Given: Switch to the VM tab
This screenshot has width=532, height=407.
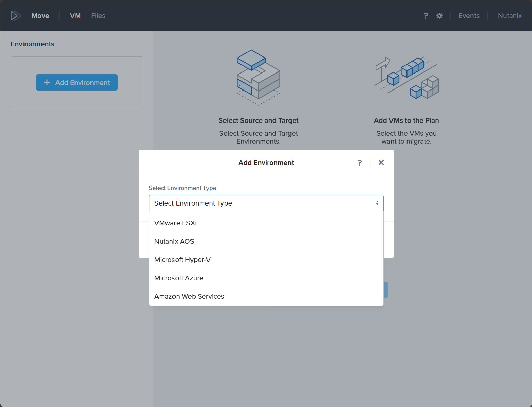Looking at the screenshot, I should 75,16.
